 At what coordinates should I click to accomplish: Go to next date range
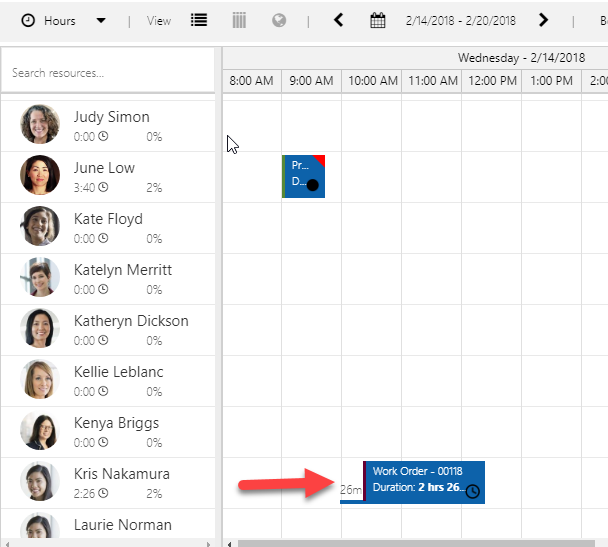point(543,20)
